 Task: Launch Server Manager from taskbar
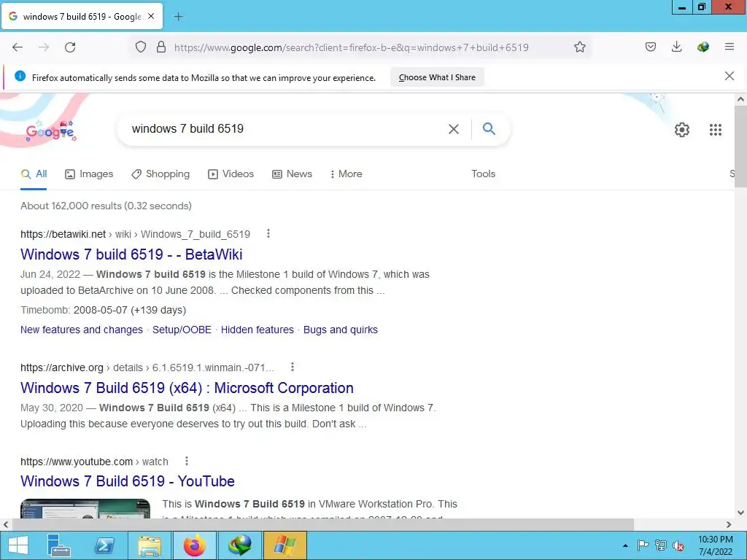pos(58,545)
